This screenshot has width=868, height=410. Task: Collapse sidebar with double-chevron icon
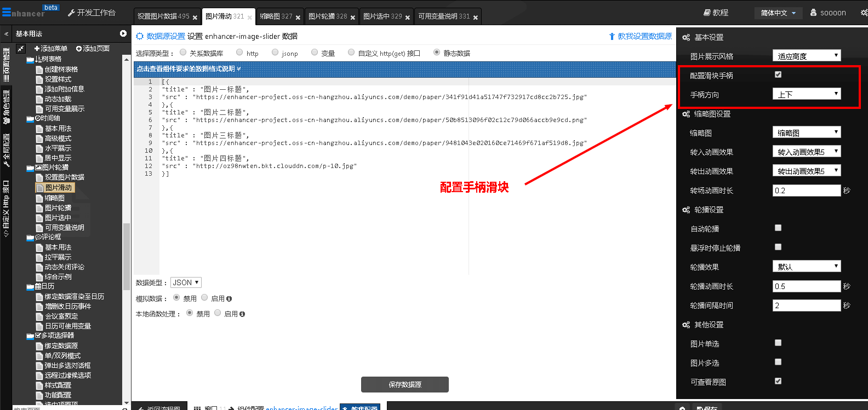(6, 34)
